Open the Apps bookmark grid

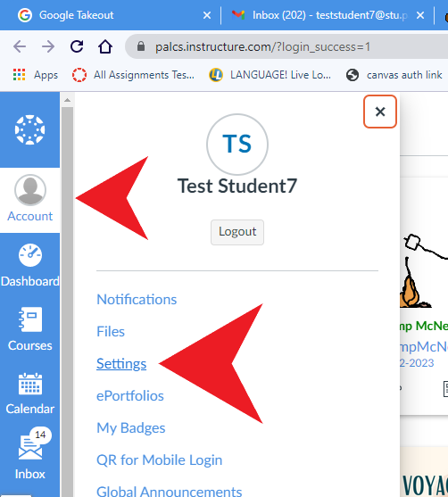(x=36, y=75)
